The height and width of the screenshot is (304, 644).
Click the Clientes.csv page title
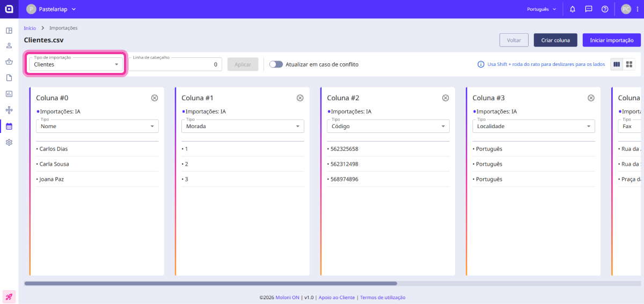[44, 40]
